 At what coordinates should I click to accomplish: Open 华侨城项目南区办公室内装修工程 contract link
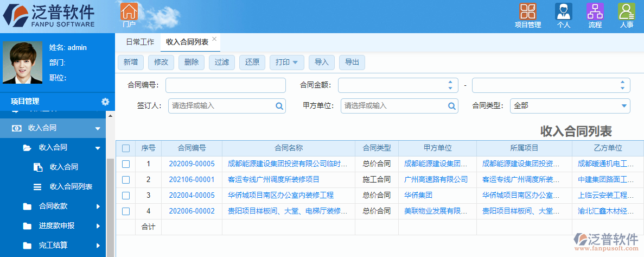(280, 195)
